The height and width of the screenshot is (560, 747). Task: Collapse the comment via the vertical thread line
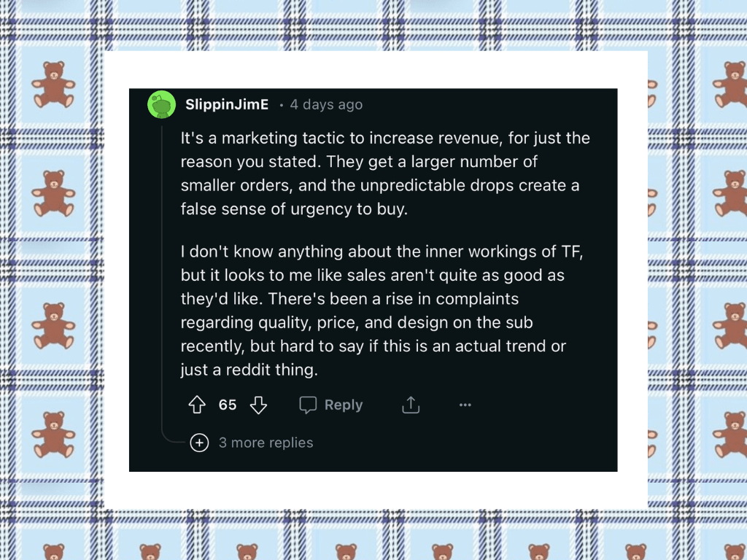point(161,277)
